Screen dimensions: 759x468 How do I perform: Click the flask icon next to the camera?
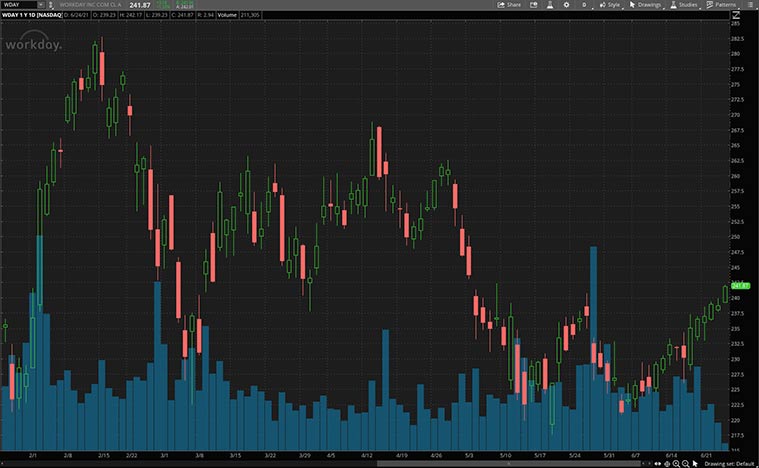pos(550,5)
